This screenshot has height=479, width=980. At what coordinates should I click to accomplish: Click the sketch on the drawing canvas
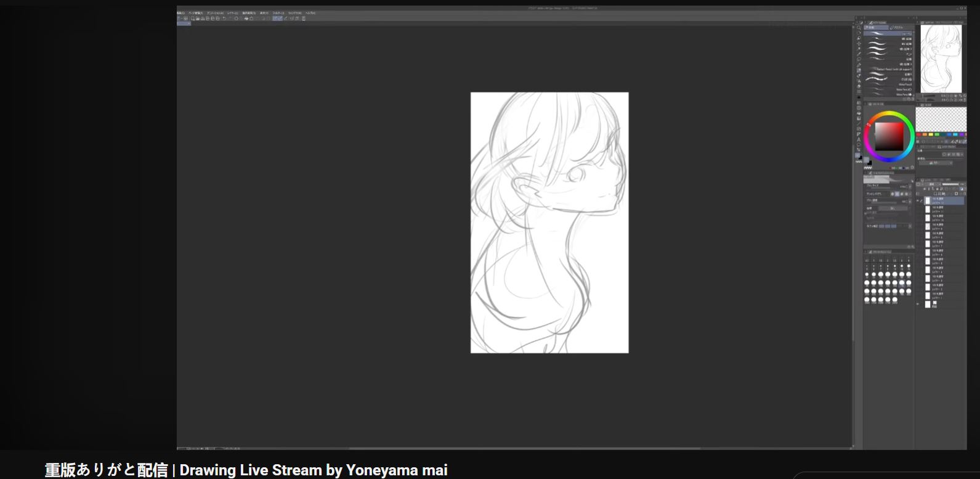549,223
